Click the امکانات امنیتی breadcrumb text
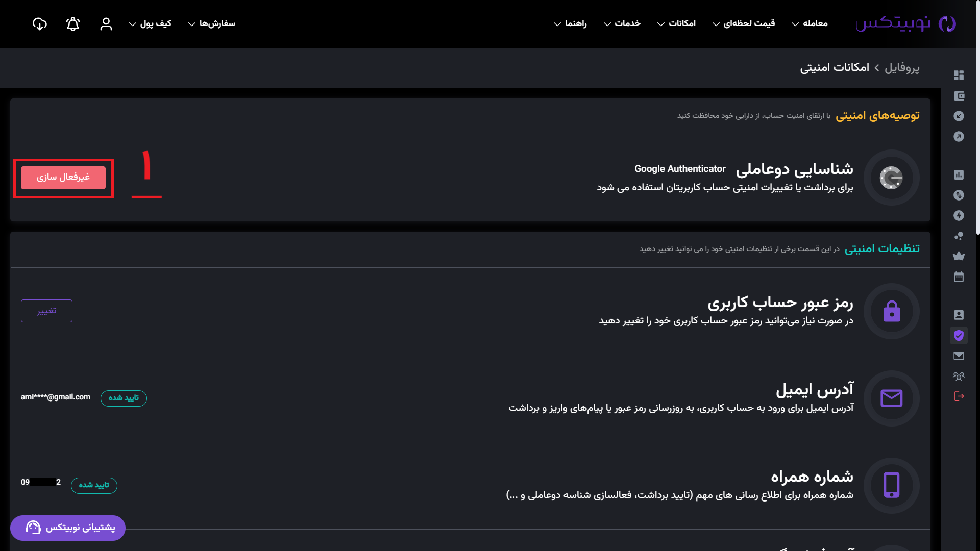Image resolution: width=980 pixels, height=551 pixels. (x=835, y=67)
